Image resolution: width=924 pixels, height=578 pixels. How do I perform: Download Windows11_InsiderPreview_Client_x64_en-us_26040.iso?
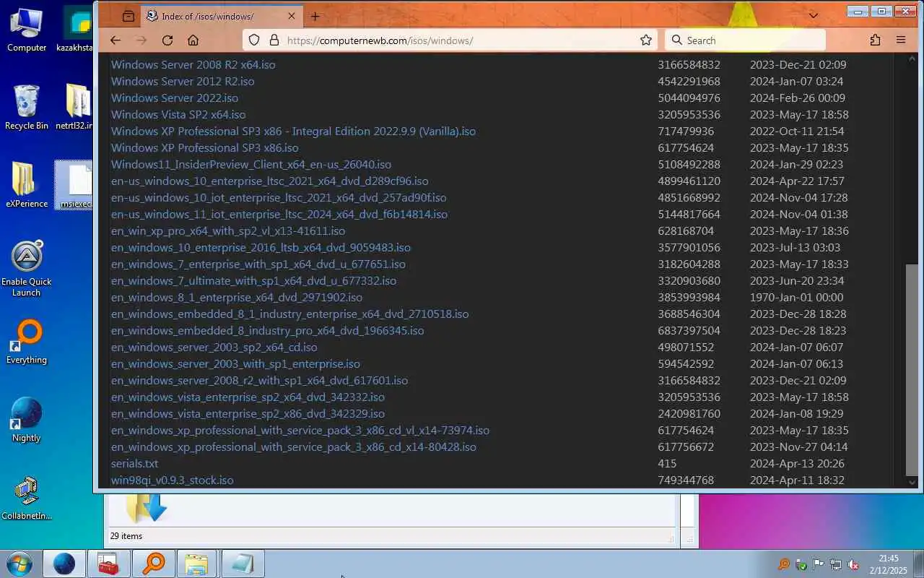(x=251, y=164)
